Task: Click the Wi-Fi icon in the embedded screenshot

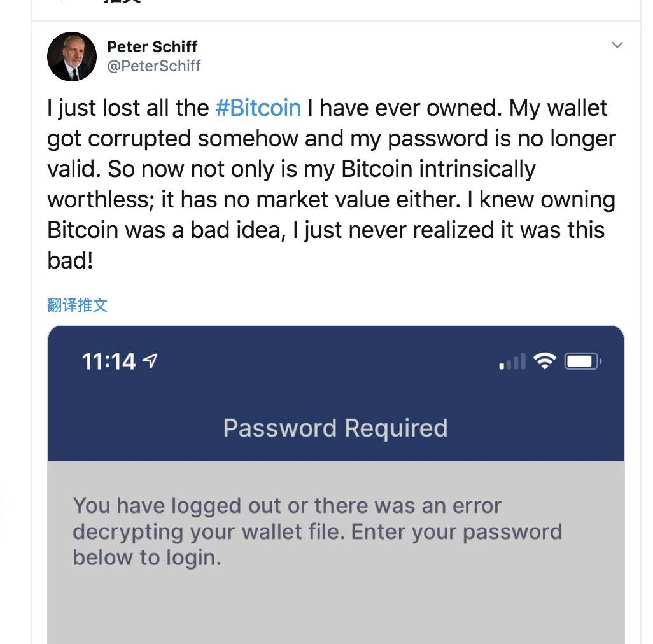Action: [x=545, y=361]
